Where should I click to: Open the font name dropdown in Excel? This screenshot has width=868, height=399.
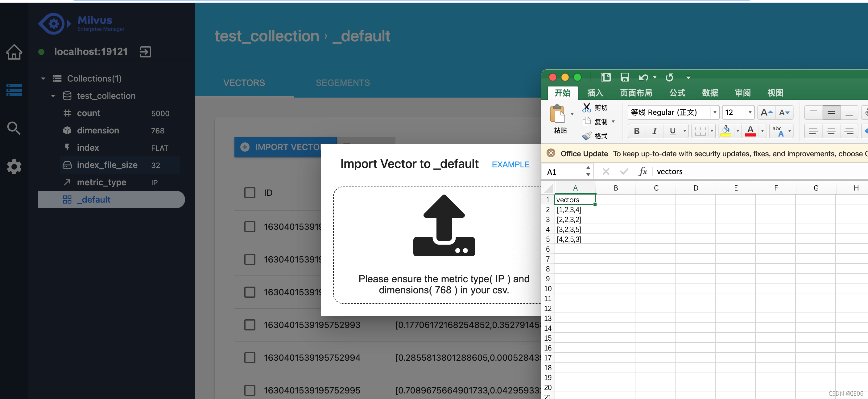click(714, 112)
